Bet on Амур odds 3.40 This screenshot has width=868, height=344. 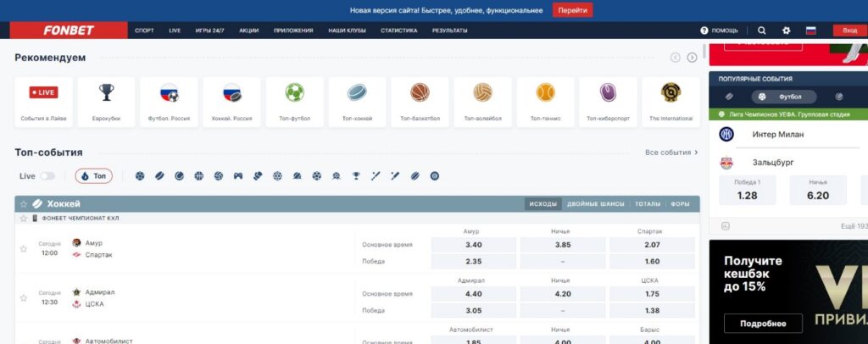click(x=473, y=245)
